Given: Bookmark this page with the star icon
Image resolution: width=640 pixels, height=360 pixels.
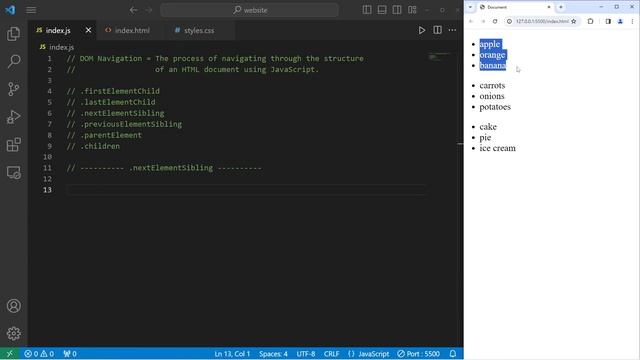Looking at the screenshot, I should point(573,21).
